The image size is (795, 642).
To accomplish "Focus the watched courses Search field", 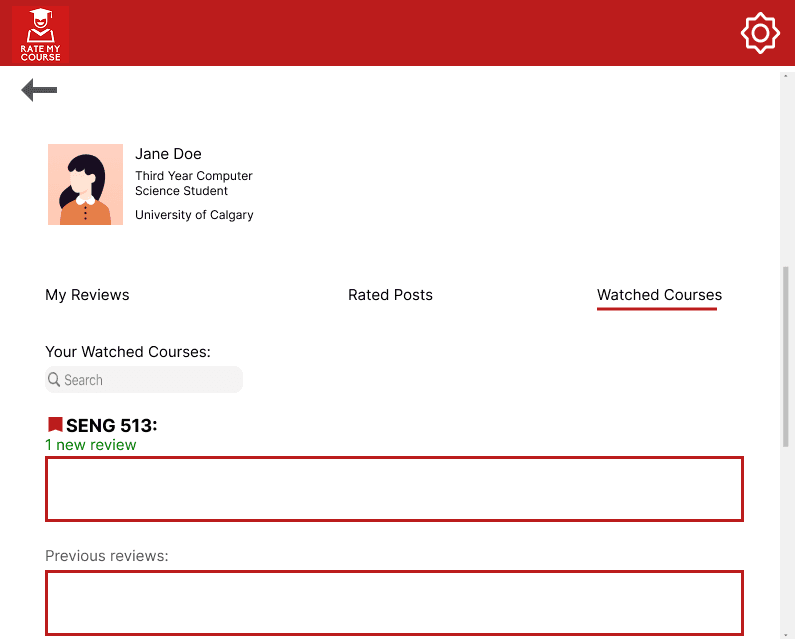I will (150, 380).
